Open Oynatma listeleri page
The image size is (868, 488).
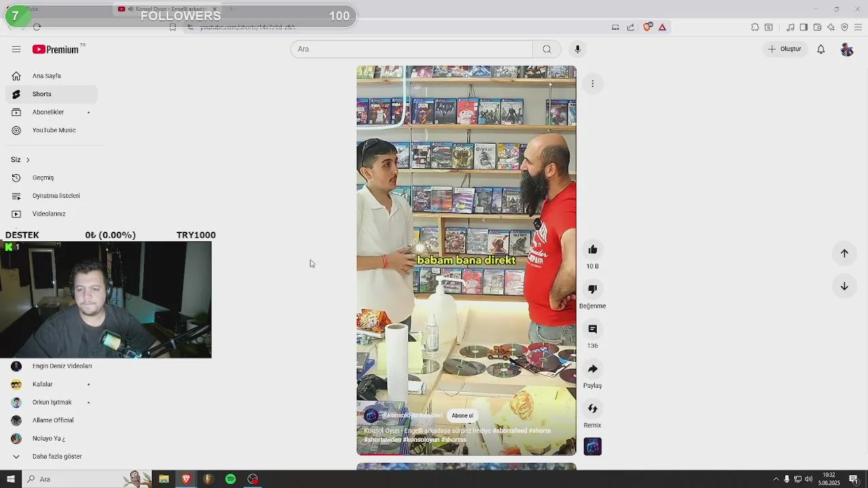coord(52,196)
